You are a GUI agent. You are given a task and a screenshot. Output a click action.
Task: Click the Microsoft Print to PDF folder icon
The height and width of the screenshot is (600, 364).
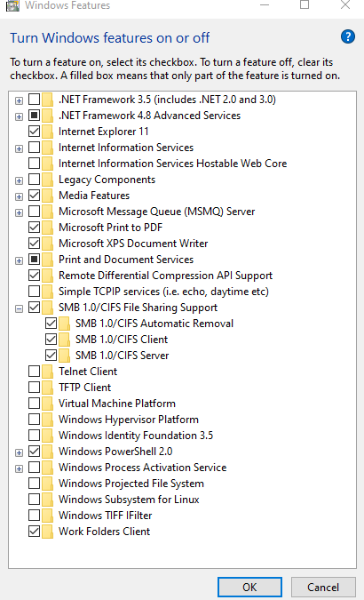(47, 228)
